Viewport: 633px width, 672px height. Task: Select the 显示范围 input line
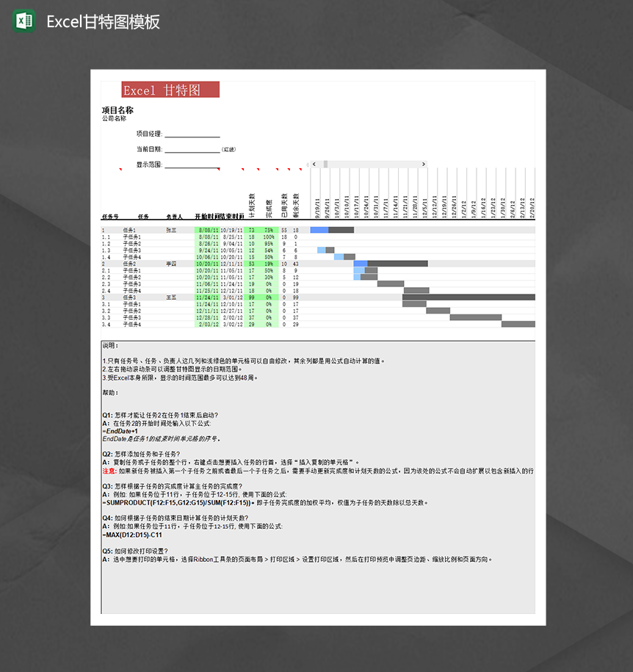192,167
